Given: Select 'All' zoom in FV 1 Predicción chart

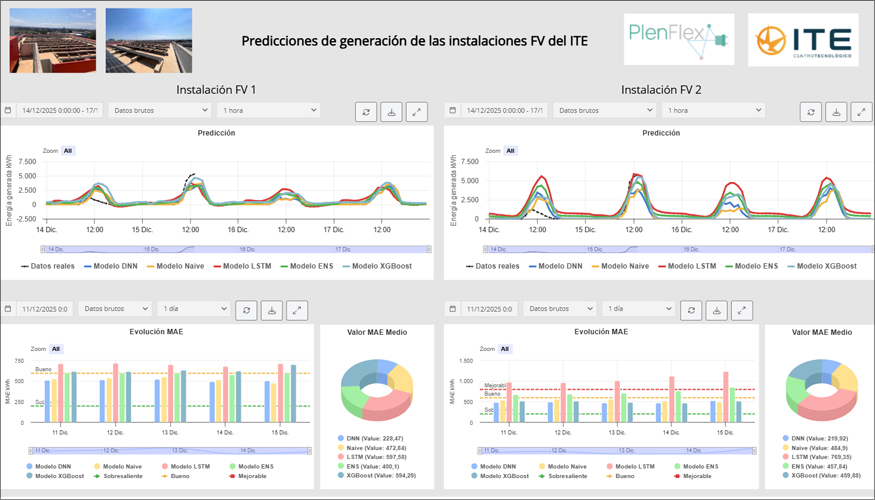Looking at the screenshot, I should pos(68,151).
